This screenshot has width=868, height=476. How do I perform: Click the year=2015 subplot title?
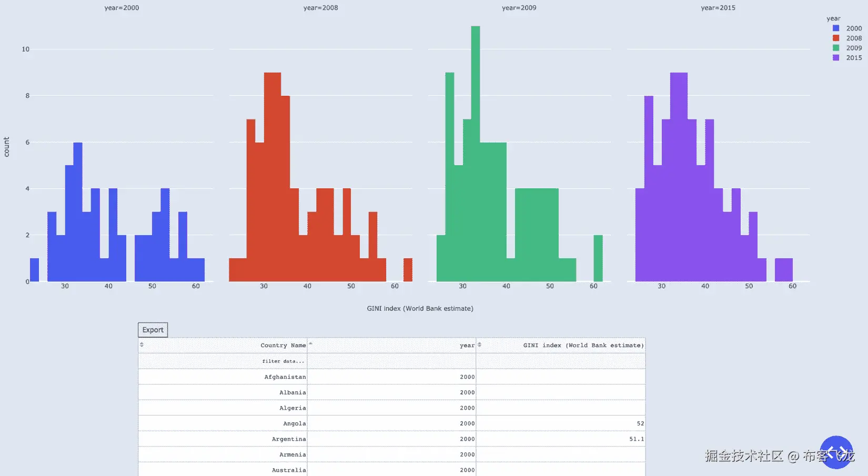(718, 8)
